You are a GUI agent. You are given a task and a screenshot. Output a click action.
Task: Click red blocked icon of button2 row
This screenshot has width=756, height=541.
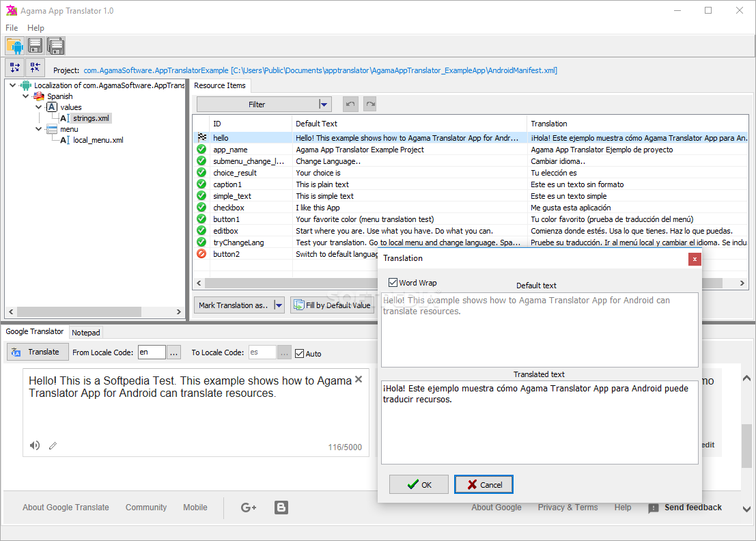pyautogui.click(x=201, y=253)
